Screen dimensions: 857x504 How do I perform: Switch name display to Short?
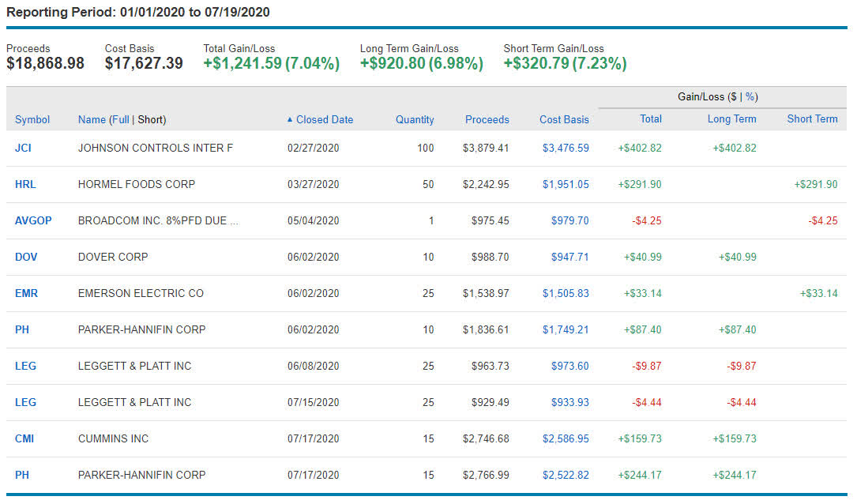(x=151, y=120)
